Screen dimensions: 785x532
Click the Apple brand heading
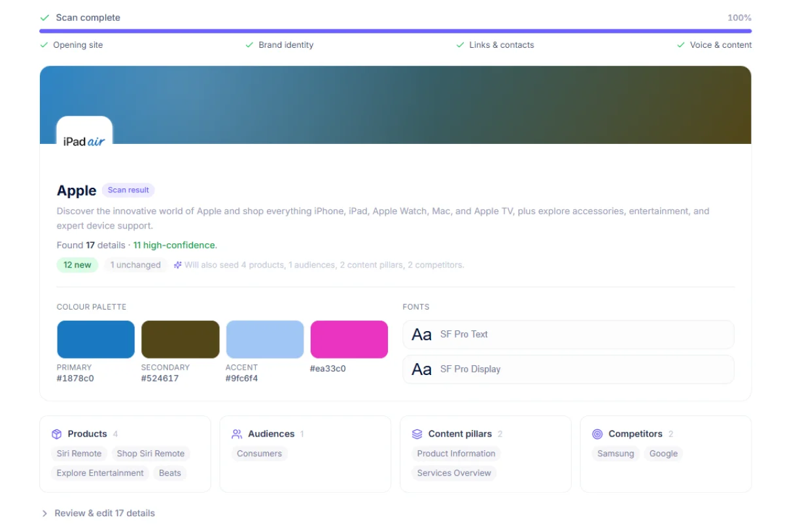[x=77, y=190]
